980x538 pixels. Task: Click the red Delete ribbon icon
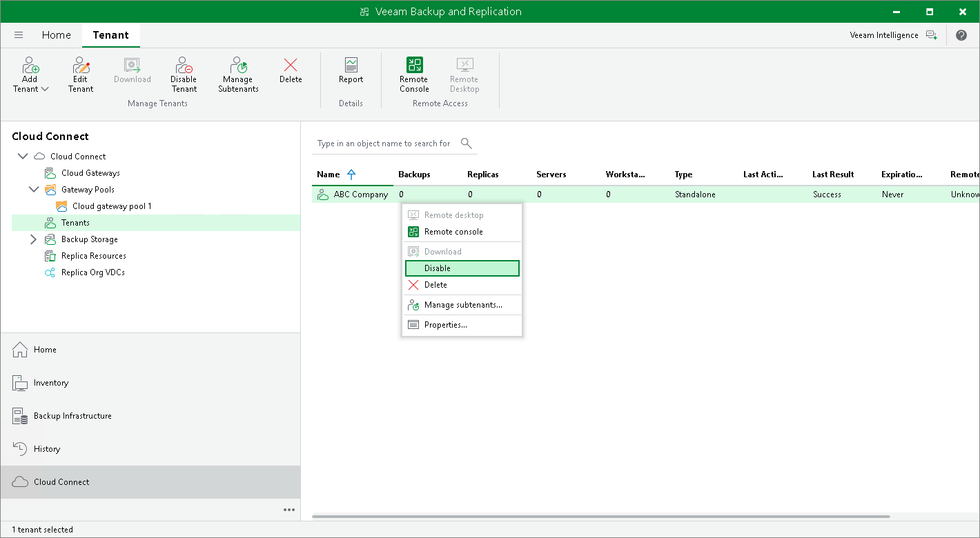point(291,66)
